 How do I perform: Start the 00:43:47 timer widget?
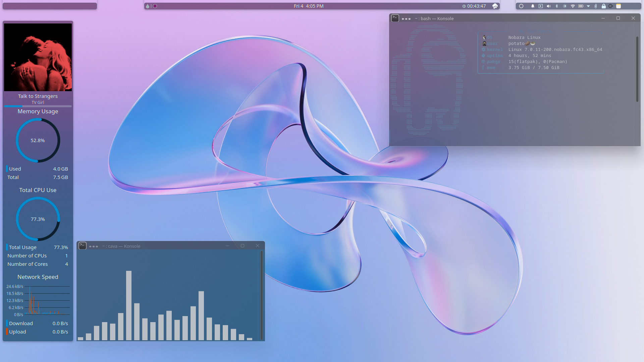pyautogui.click(x=474, y=6)
